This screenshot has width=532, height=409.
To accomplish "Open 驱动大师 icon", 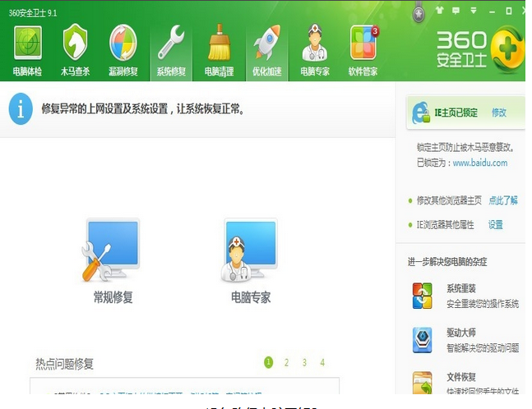I will [x=423, y=340].
